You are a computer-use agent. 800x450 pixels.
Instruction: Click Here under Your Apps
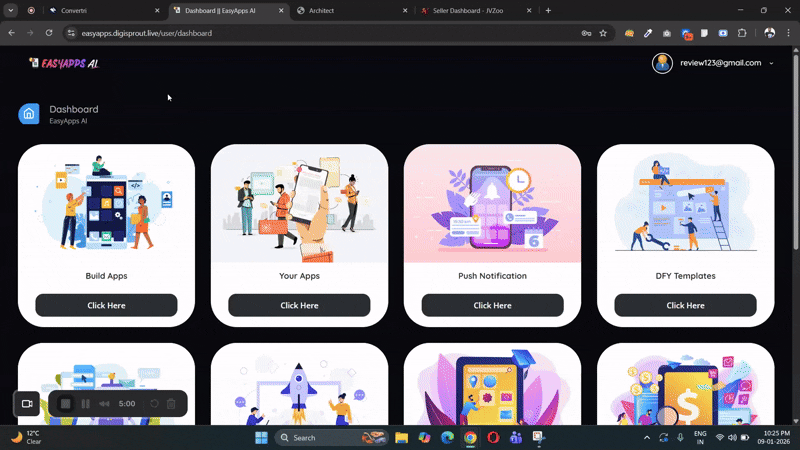pyautogui.click(x=299, y=305)
